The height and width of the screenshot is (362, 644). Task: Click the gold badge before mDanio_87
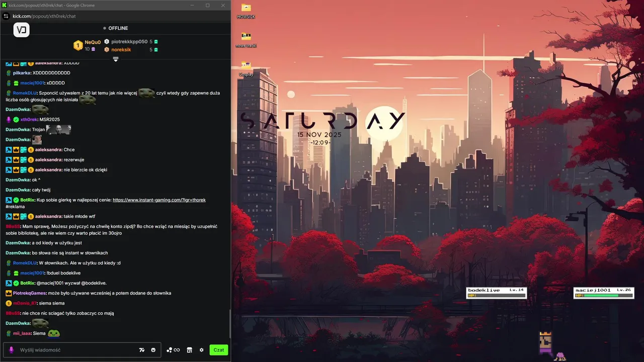[x=9, y=303]
